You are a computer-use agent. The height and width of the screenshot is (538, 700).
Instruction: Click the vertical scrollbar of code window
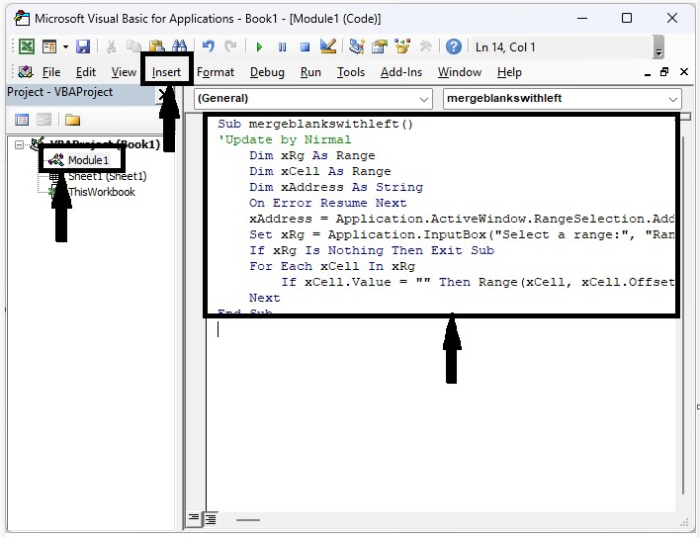coord(683,313)
